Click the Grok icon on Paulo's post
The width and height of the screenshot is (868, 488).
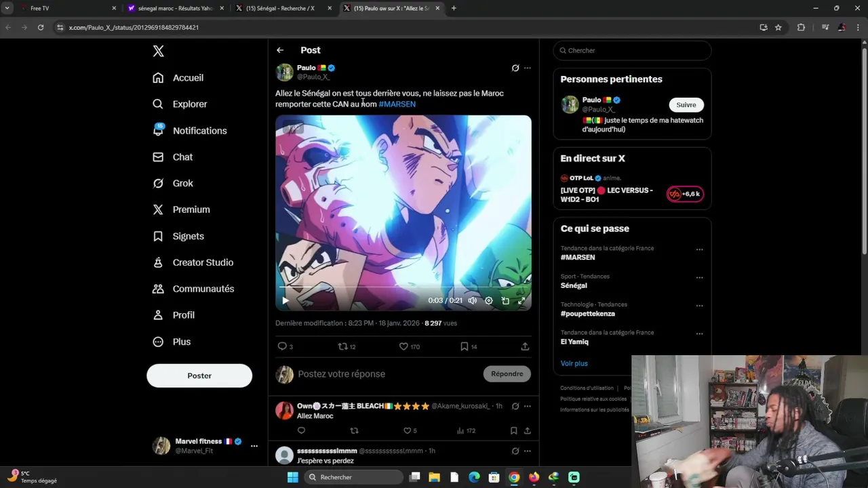coord(515,68)
